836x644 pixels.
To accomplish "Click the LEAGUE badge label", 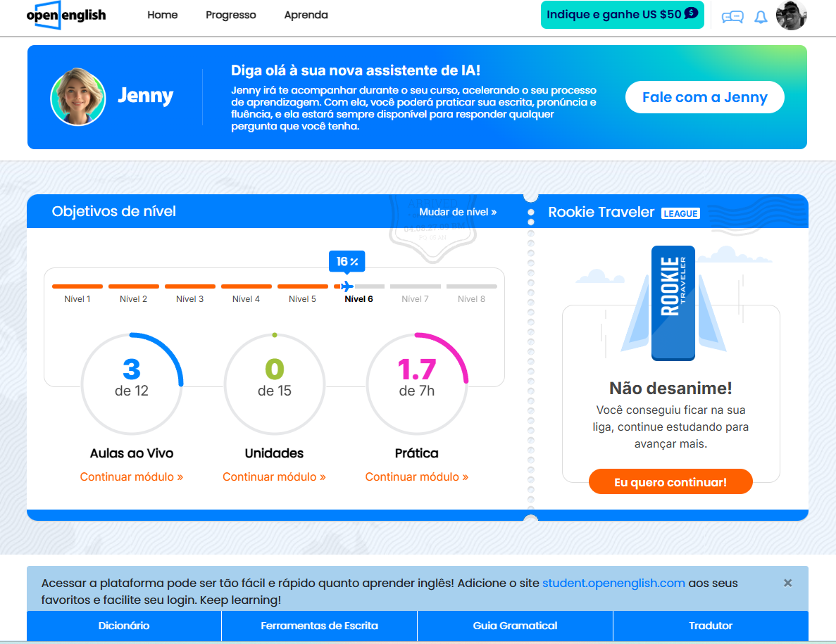I will [x=680, y=213].
